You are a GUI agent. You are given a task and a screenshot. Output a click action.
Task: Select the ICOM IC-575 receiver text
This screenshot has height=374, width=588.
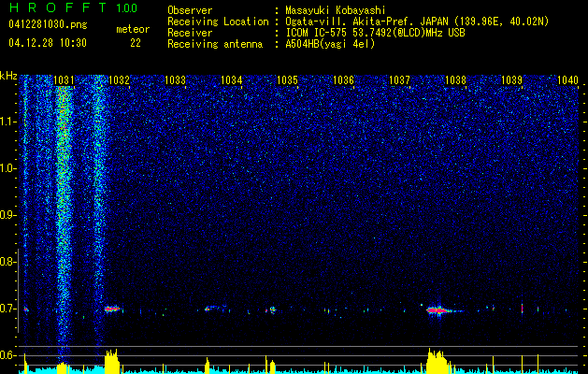[375, 33]
